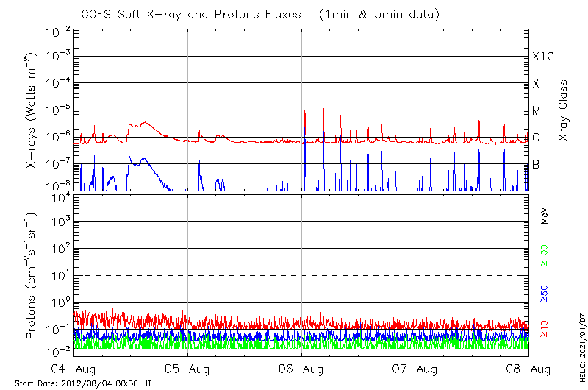Screen dimensions: 588x390
Task: Click the green ≥100 MeV legend label
Action: [545, 258]
